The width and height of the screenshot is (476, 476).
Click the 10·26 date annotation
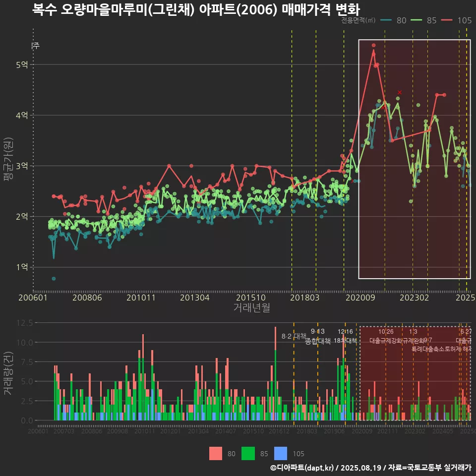[386, 332]
